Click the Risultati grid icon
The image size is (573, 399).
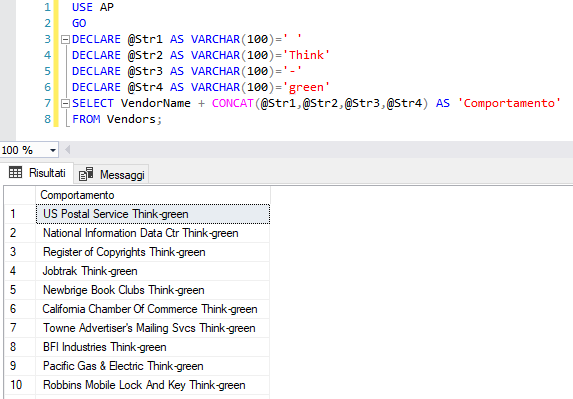coord(15,172)
